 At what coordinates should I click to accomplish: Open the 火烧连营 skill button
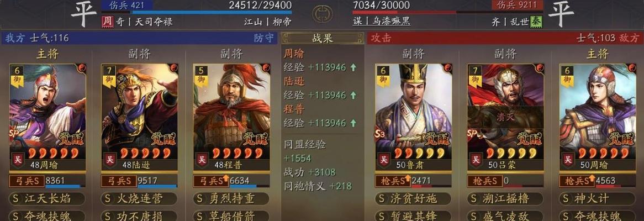(x=139, y=199)
